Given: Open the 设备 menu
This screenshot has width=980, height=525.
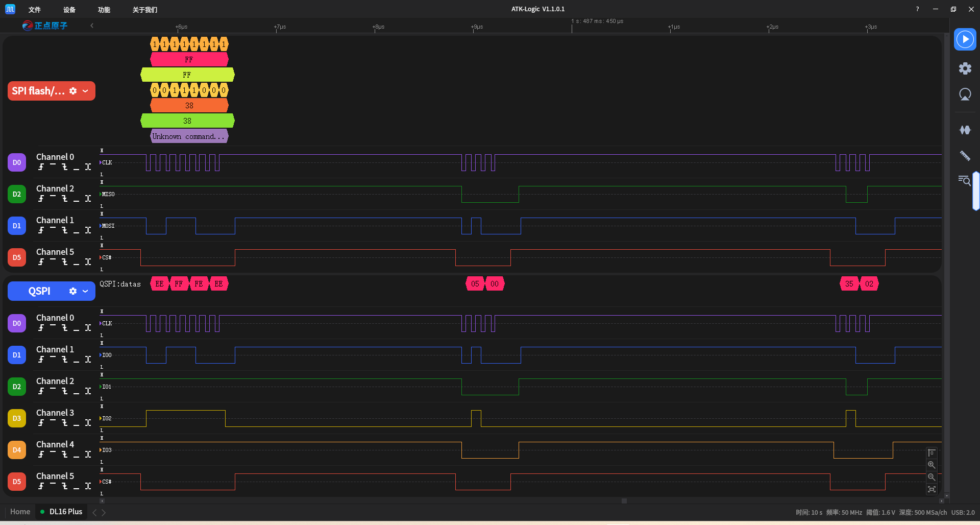Looking at the screenshot, I should pos(69,10).
